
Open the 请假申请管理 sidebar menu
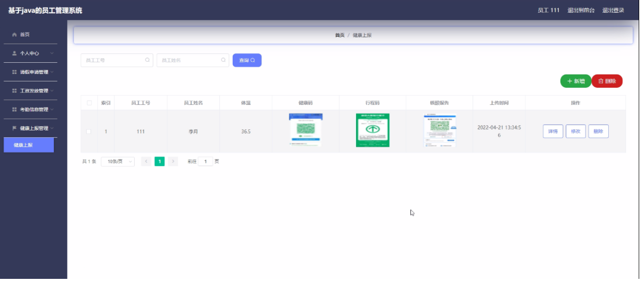30,72
